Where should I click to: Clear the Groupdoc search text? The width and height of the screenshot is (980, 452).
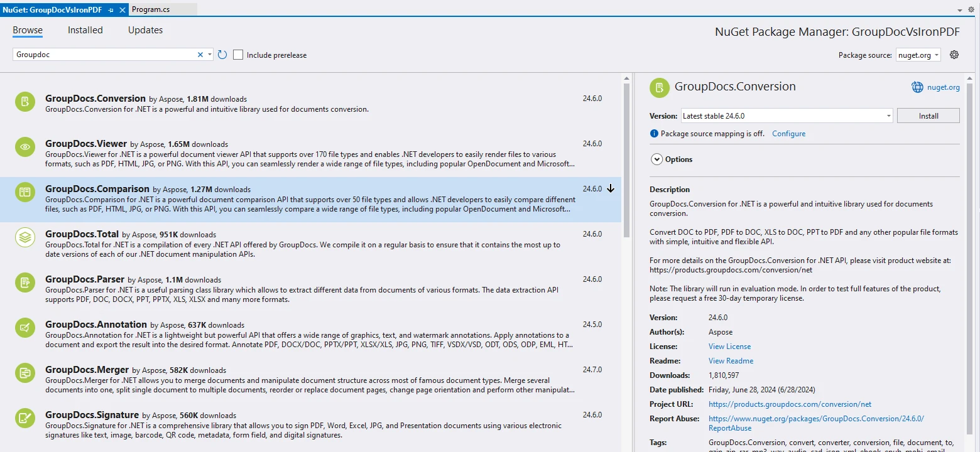(200, 55)
